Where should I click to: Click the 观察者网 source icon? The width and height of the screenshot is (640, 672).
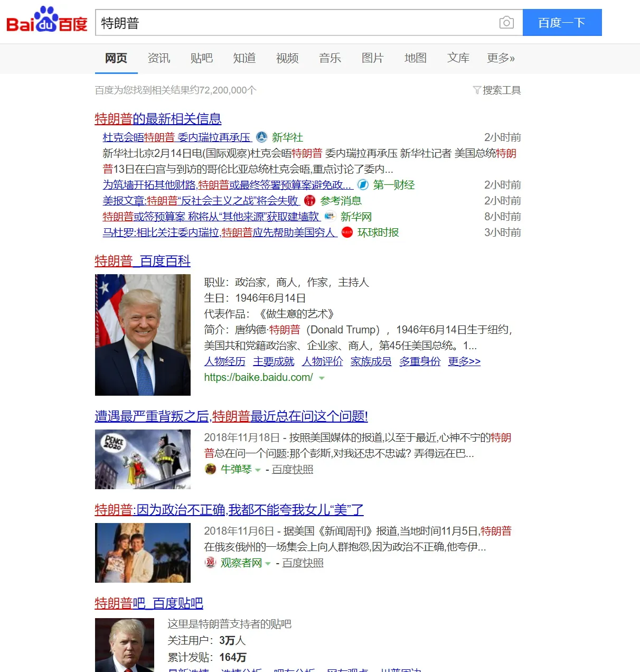click(210, 563)
